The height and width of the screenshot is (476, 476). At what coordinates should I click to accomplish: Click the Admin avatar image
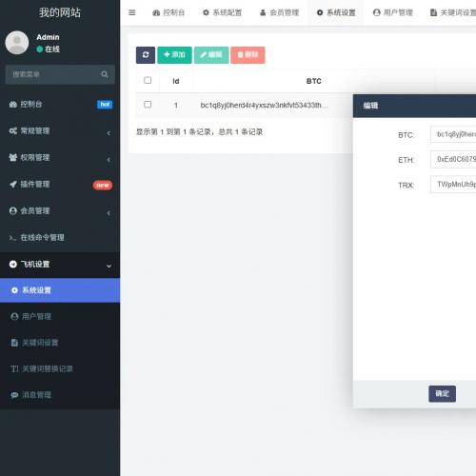tap(17, 43)
